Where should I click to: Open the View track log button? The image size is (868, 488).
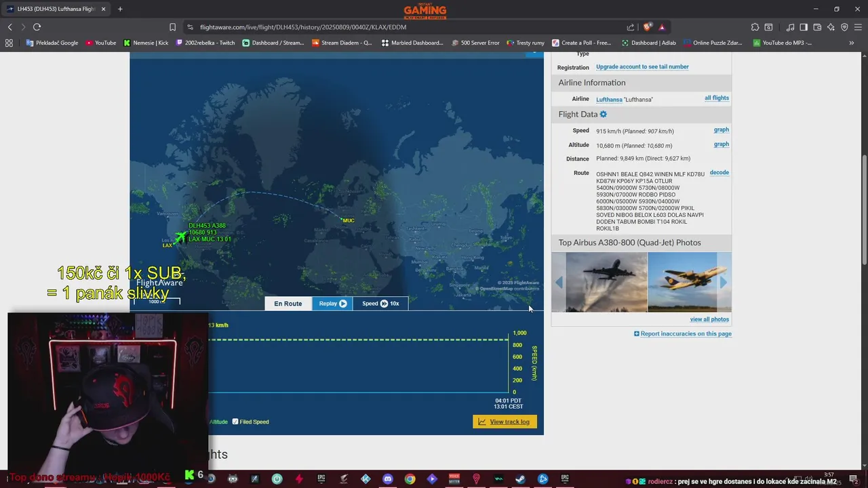(505, 422)
